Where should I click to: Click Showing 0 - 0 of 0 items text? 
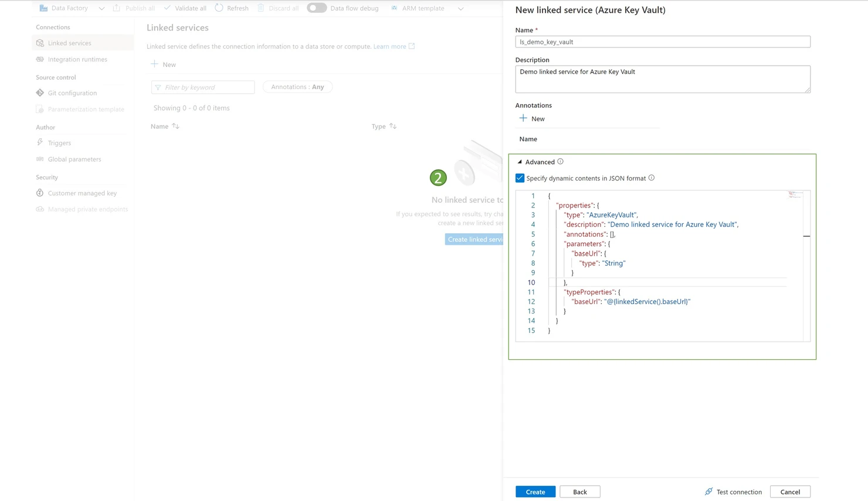[192, 108]
